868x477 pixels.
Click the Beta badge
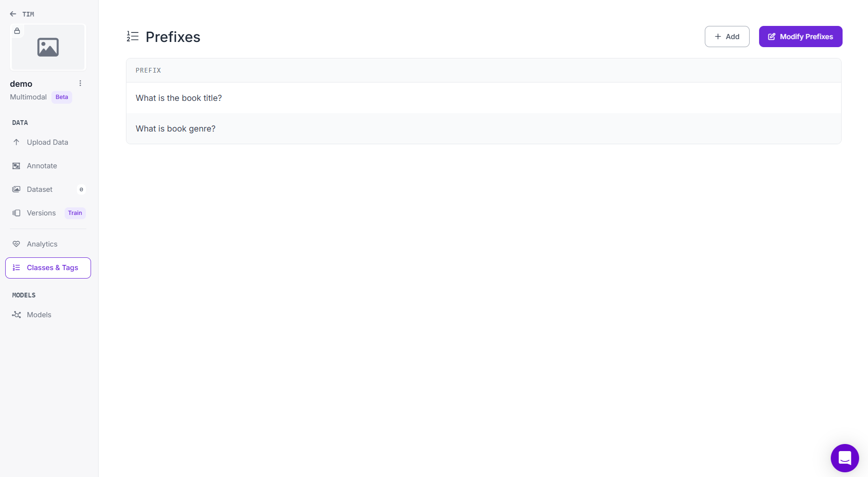(x=62, y=97)
